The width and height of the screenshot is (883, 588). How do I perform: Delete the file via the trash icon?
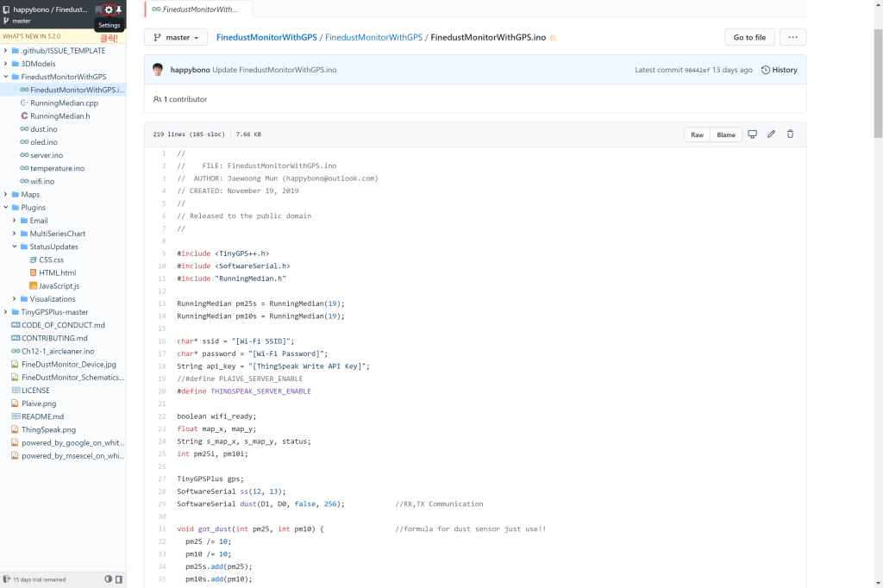point(790,134)
